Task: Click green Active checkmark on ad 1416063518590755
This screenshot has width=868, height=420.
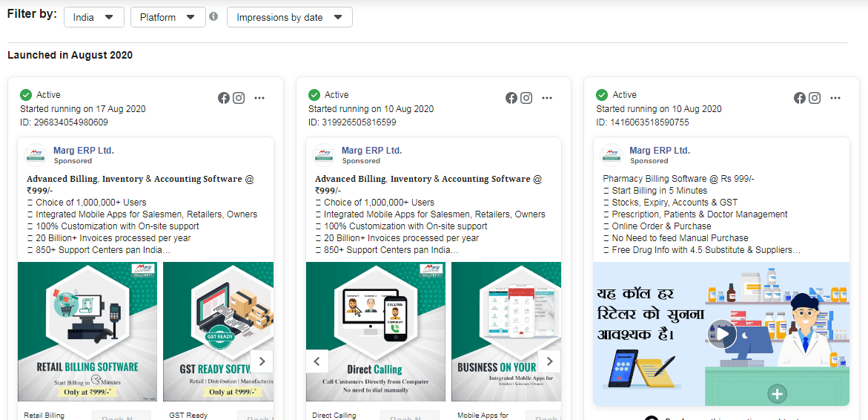Action: click(603, 95)
